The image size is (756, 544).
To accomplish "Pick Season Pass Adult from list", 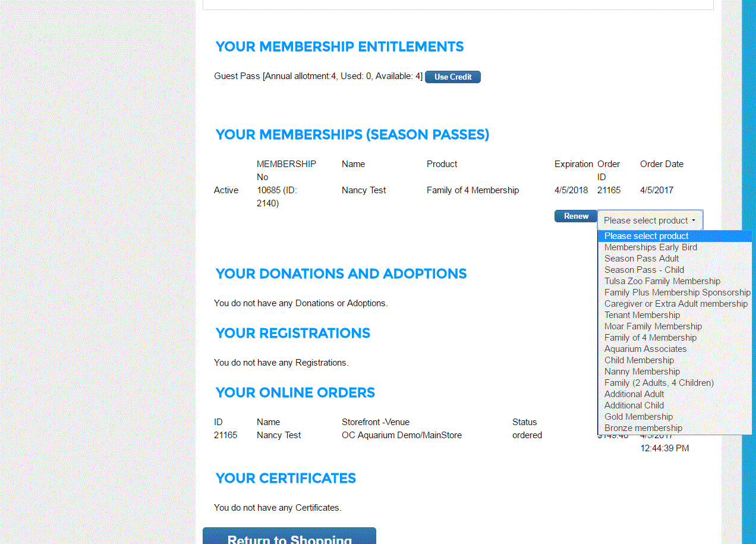I will point(641,259).
